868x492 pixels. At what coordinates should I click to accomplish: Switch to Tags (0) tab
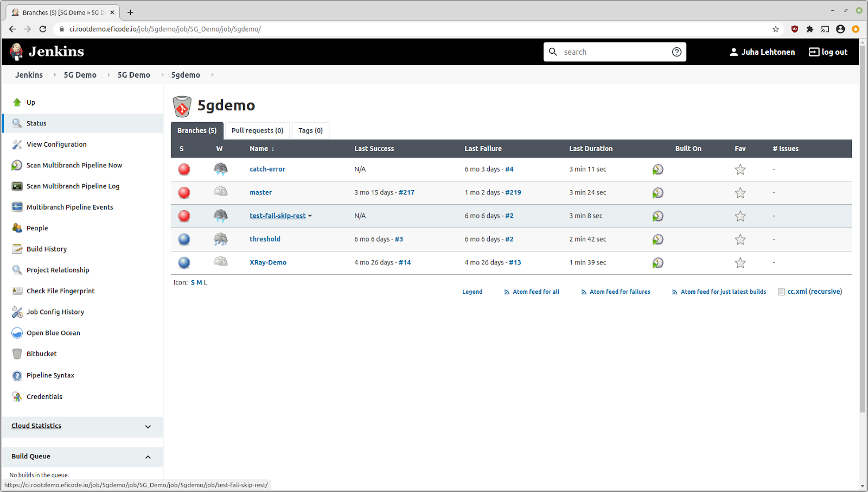pyautogui.click(x=310, y=131)
